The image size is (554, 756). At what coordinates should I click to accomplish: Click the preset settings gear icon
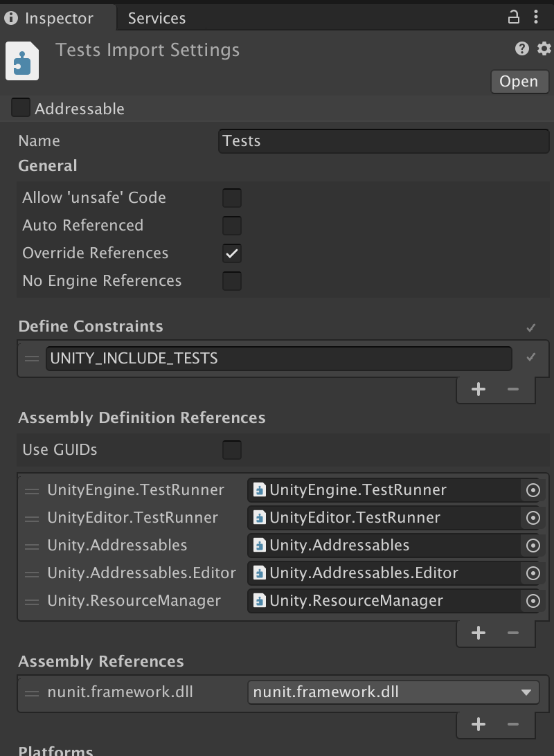tap(544, 48)
